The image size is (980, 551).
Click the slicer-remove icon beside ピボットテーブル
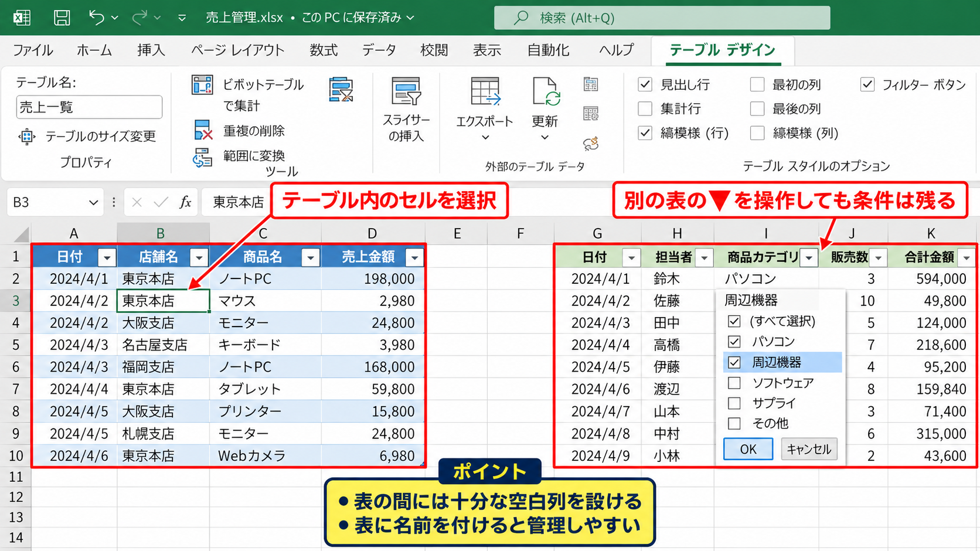point(341,90)
